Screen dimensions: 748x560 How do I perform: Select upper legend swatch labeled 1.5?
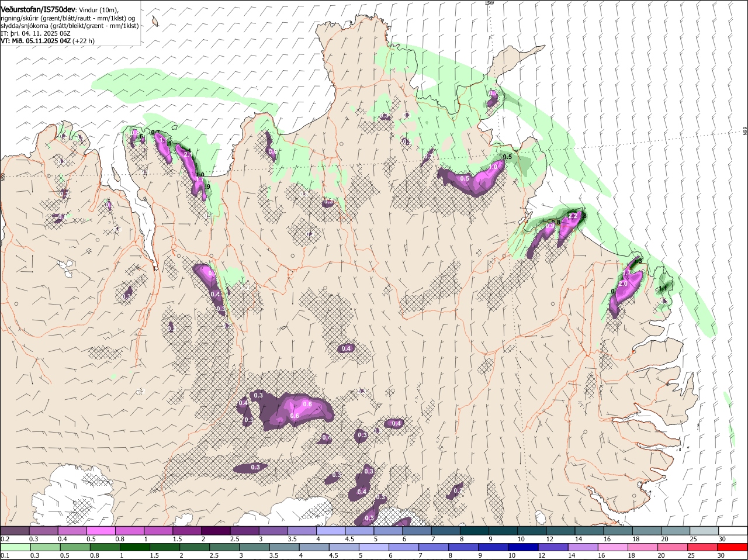(187, 530)
